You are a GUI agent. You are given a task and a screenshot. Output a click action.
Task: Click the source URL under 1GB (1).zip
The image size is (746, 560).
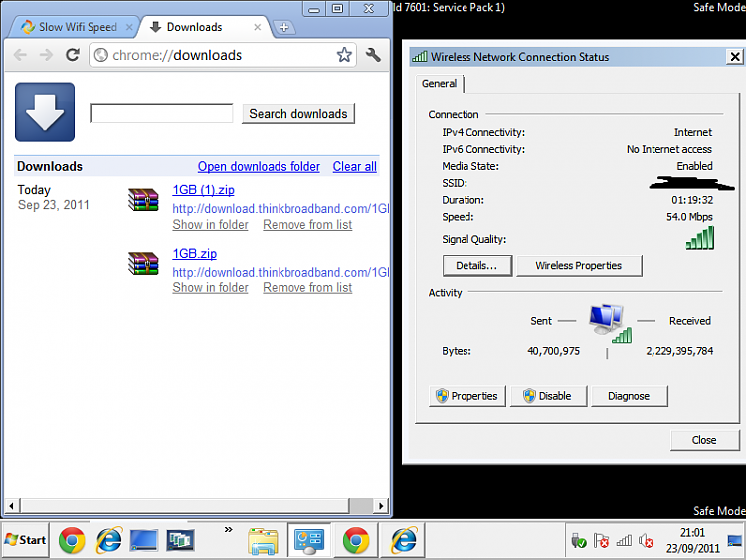(280, 209)
